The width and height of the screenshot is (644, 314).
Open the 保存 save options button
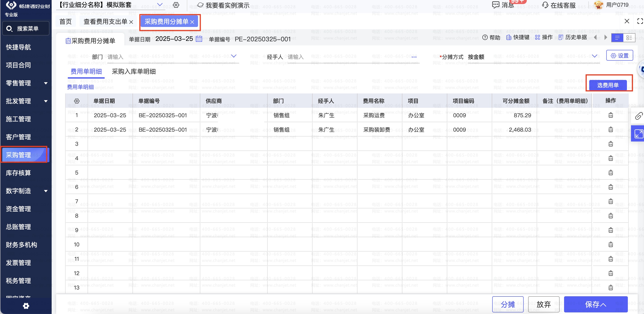pos(595,304)
